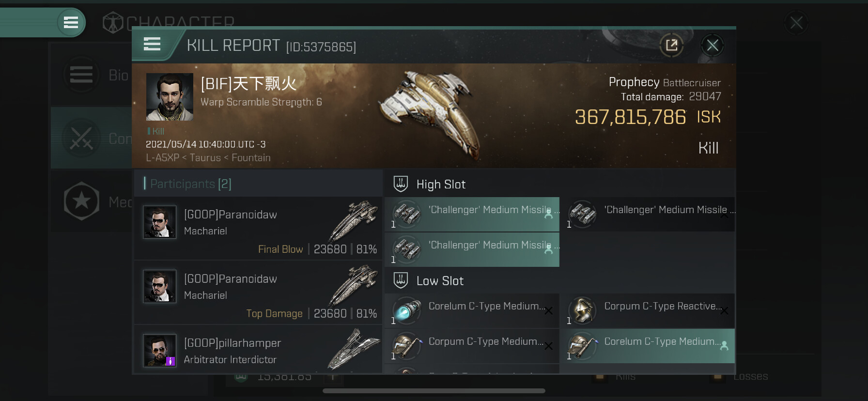Click the High Slot section header
This screenshot has height=401, width=868.
click(441, 185)
